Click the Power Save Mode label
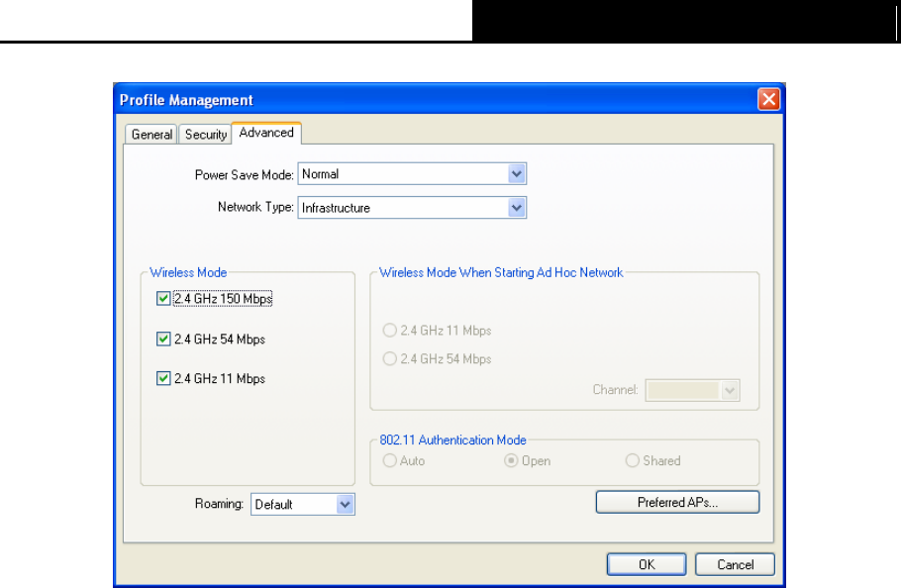 point(245,174)
